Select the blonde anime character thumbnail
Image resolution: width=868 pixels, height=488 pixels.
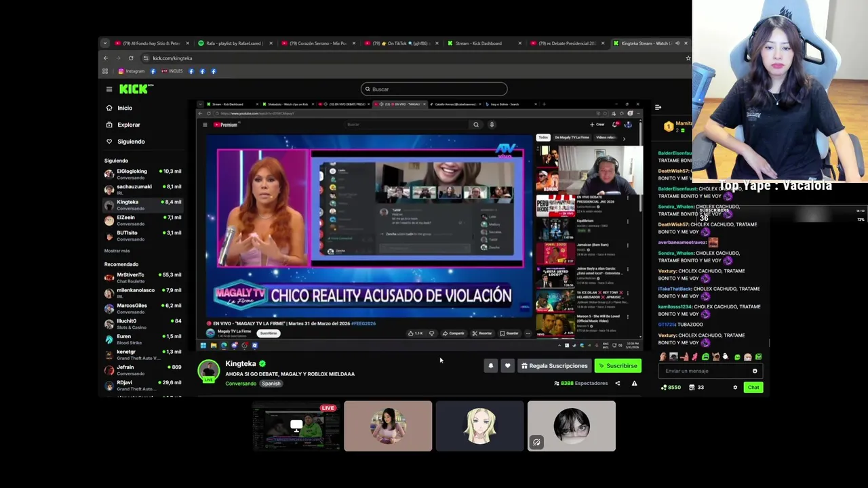479,426
